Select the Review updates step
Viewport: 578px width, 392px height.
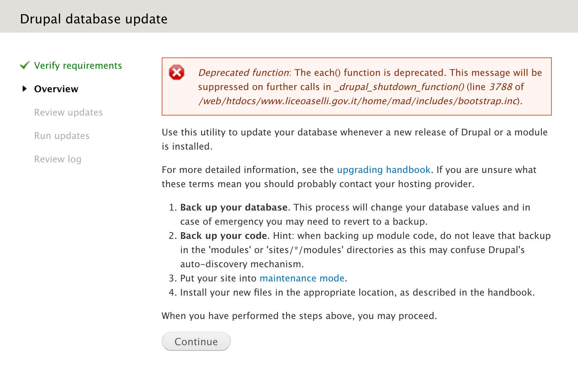pos(68,112)
